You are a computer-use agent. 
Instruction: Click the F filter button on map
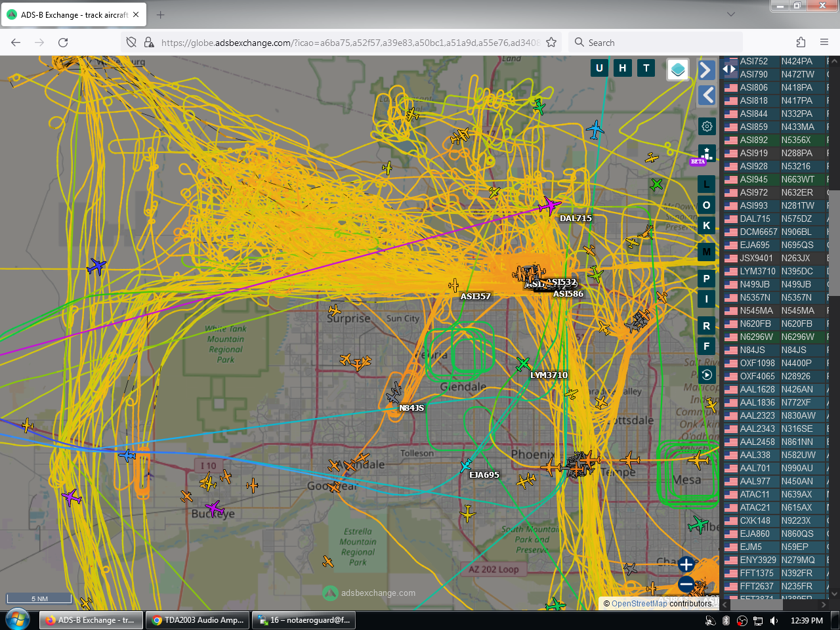tap(706, 346)
